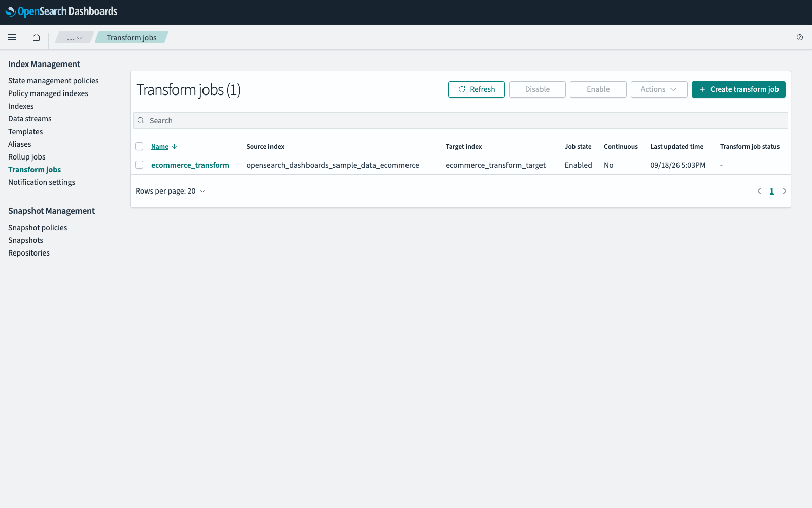Viewport: 812px width, 508px height.
Task: Click the Source index column header
Action: coord(265,147)
